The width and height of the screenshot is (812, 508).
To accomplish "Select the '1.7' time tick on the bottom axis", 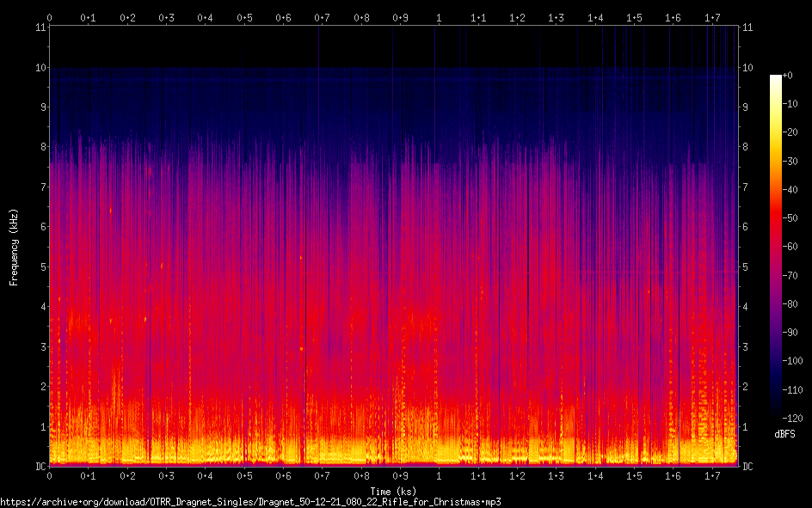I will [x=711, y=475].
